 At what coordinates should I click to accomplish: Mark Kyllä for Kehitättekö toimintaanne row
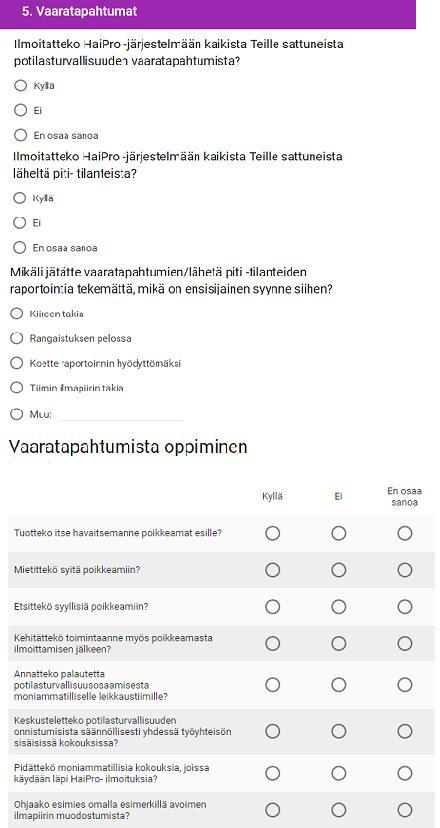coord(273,643)
